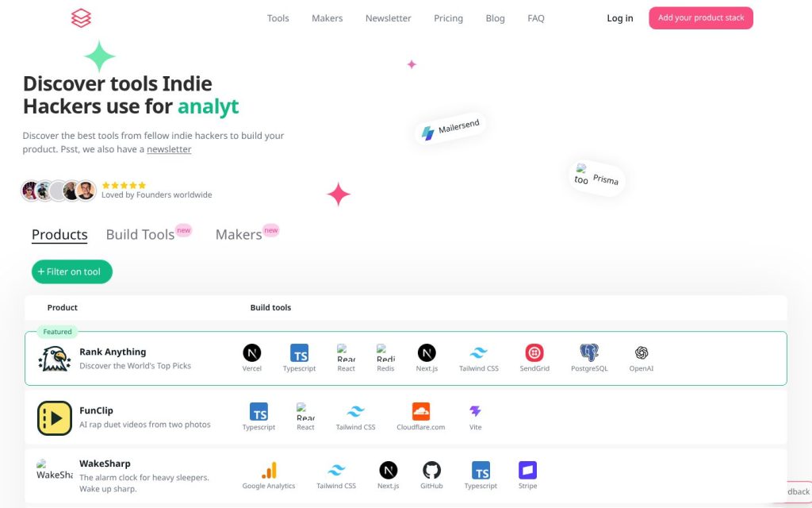Open the feedback tab at screen edge
This screenshot has width=812, height=508.
(x=798, y=491)
